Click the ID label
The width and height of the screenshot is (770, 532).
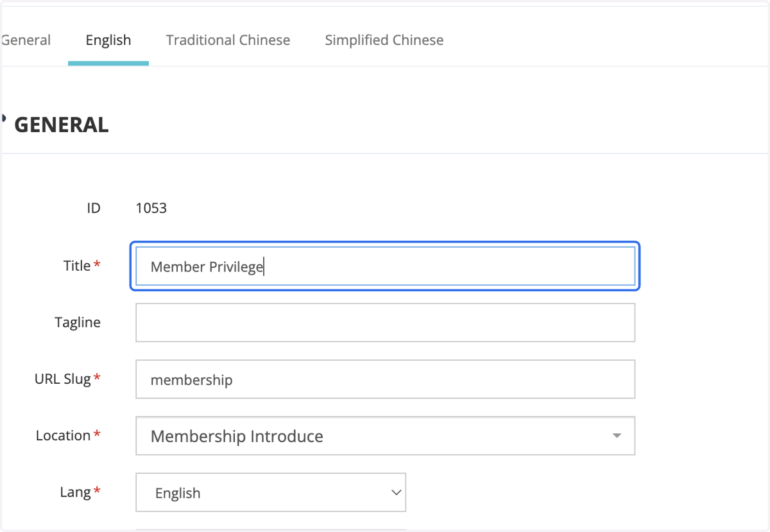(x=94, y=208)
